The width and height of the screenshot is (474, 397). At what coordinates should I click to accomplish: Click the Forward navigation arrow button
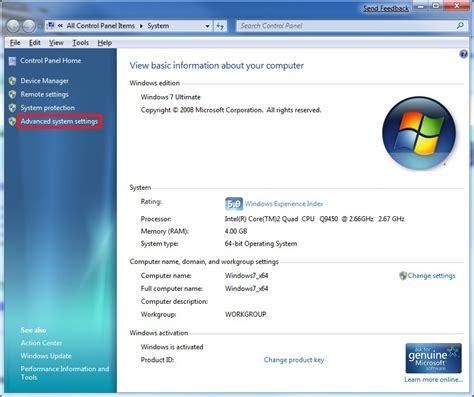coord(29,26)
